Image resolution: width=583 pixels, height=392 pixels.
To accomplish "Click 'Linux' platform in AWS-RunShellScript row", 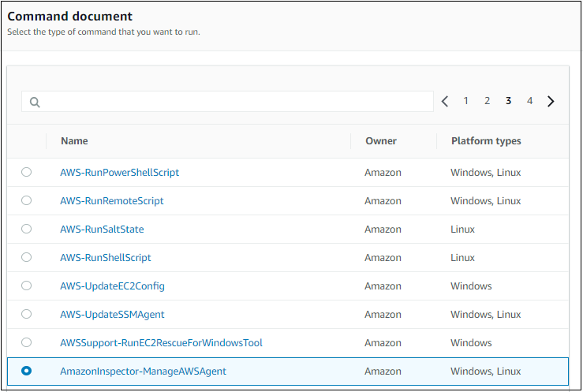I will coord(462,257).
